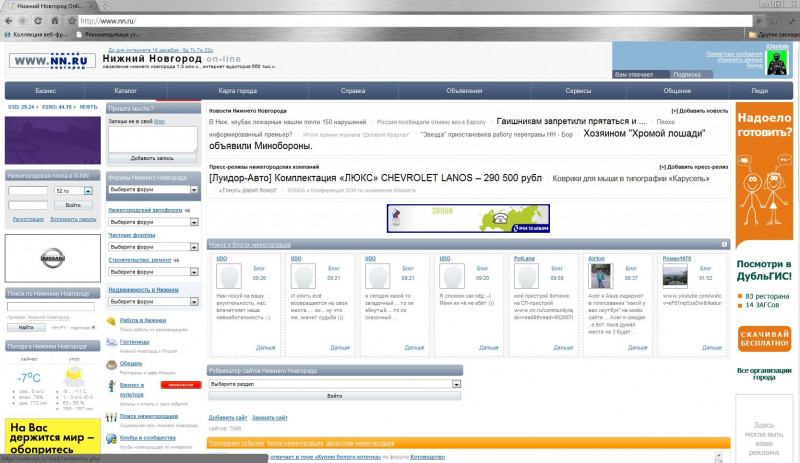The width and height of the screenshot is (800, 463).
Task: Open the Объявления menu item
Action: [x=464, y=91]
